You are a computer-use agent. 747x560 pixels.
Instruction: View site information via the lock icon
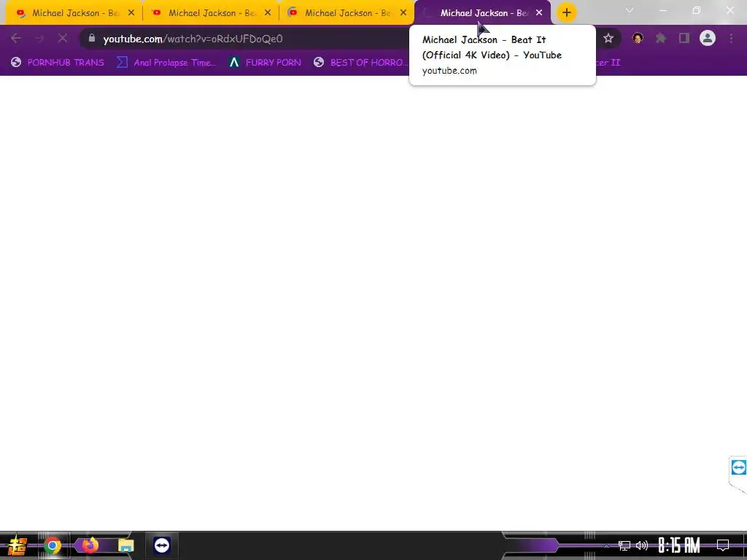[x=92, y=38]
